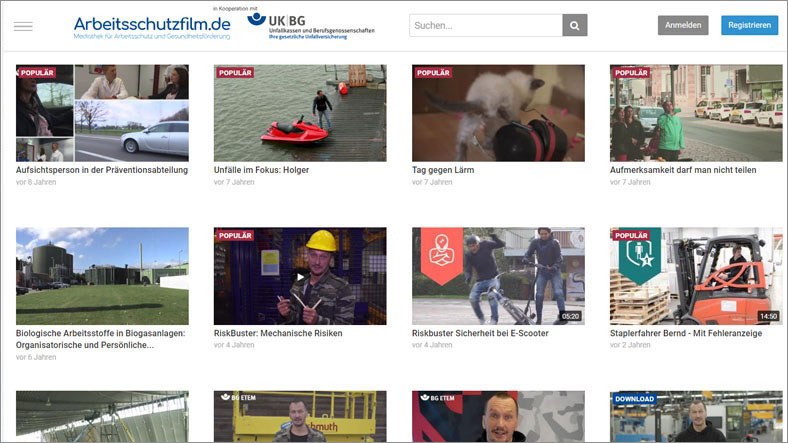788x443 pixels.
Task: Open Riskbuster Sicherheit bei E-Scooter title
Action: (x=480, y=333)
